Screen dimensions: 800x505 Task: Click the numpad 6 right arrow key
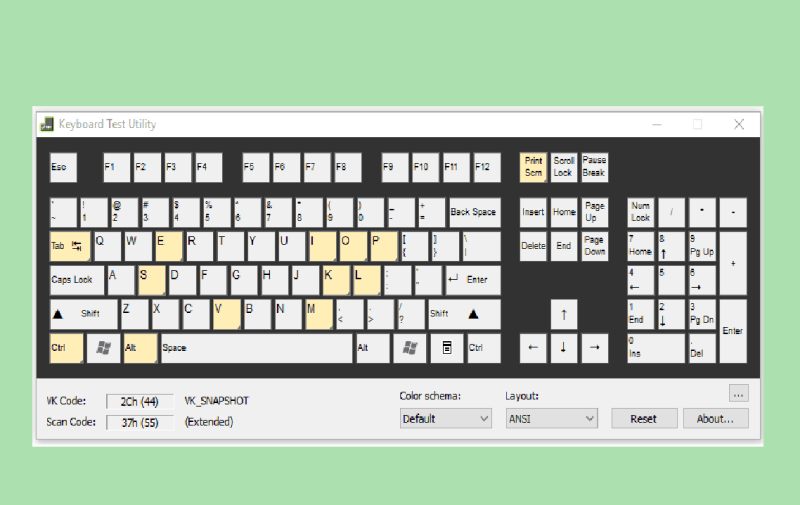pos(702,280)
